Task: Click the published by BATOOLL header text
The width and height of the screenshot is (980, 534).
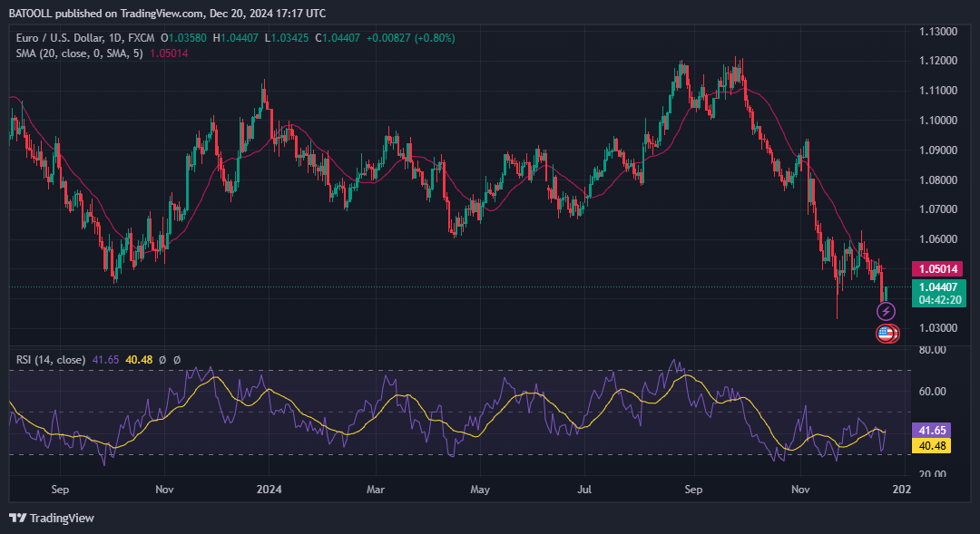Action: 167,13
